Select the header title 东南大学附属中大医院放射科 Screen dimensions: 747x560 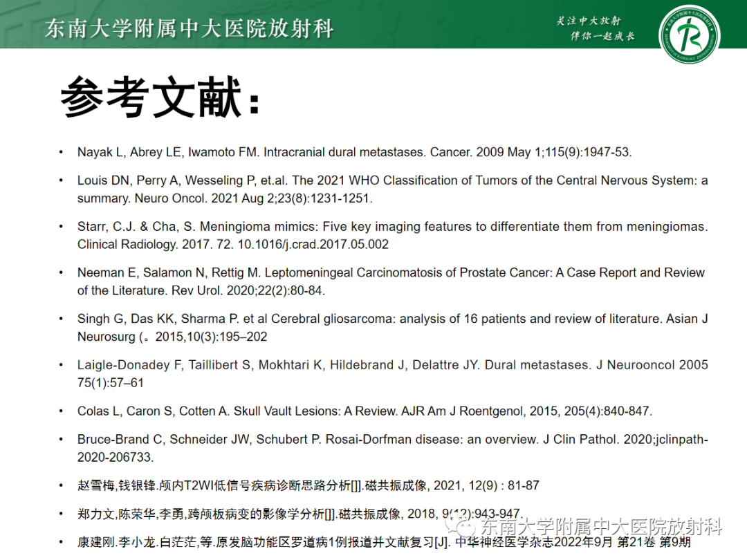(189, 28)
